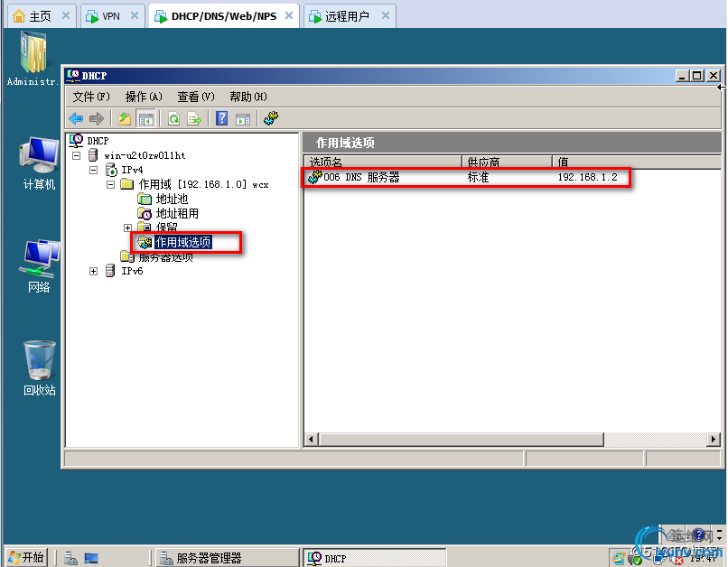Image resolution: width=728 pixels, height=567 pixels.
Task: Click the horizontal scrollbar thumb
Action: pos(462,440)
